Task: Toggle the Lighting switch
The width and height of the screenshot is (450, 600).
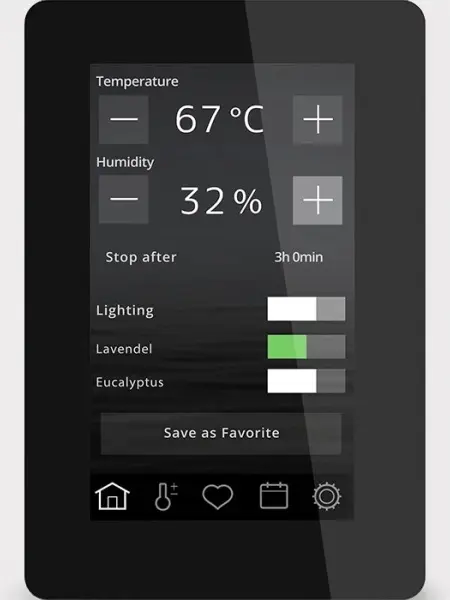Action: (x=306, y=309)
